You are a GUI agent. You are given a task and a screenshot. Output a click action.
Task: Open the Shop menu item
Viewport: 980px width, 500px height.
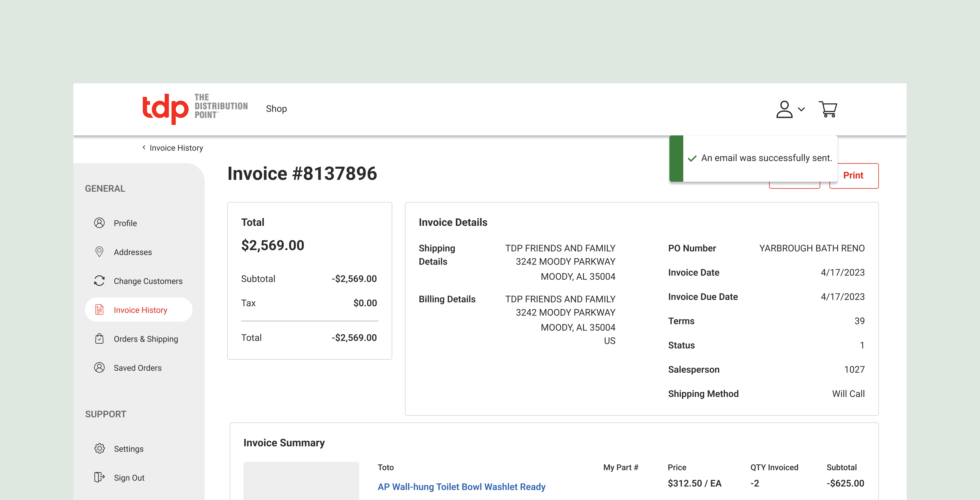[276, 109]
